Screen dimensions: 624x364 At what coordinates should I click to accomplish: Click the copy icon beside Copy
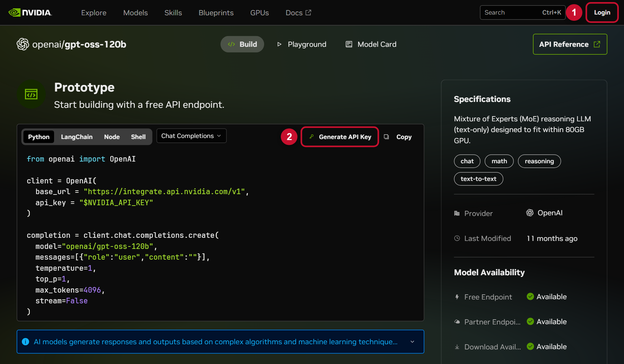coord(387,137)
